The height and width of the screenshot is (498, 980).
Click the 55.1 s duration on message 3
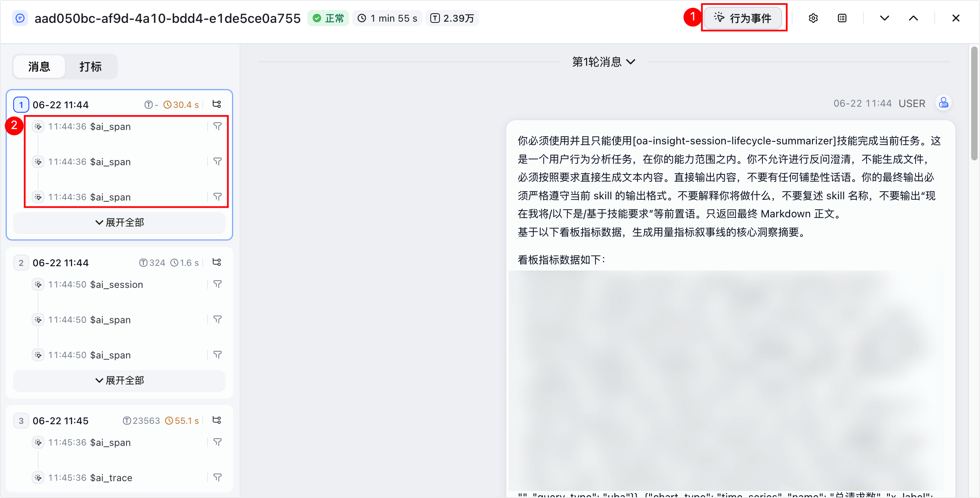point(182,421)
